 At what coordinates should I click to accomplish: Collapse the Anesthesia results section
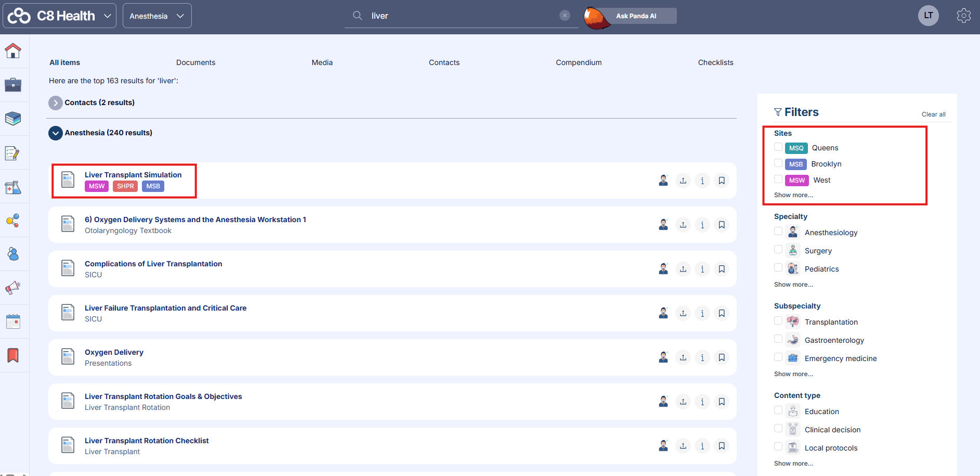pyautogui.click(x=56, y=133)
